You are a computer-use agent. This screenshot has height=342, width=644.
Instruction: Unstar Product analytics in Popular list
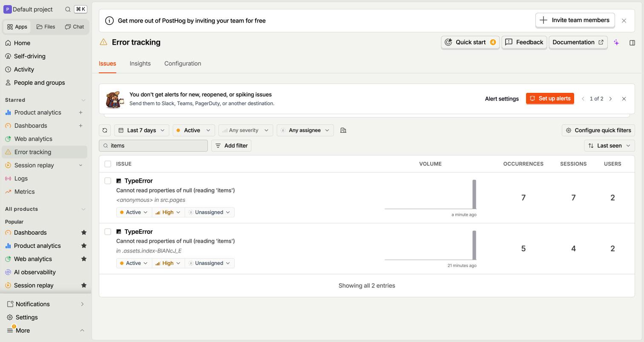click(x=84, y=246)
